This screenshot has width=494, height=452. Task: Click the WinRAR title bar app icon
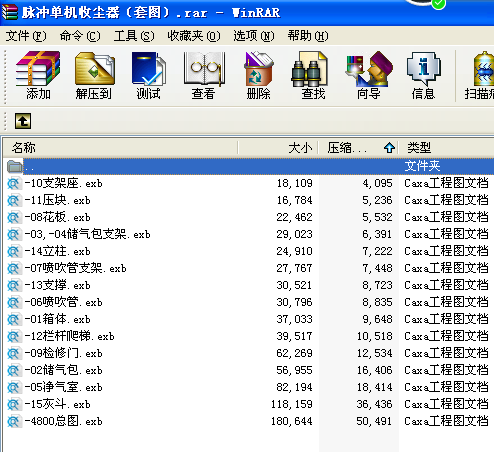click(10, 12)
